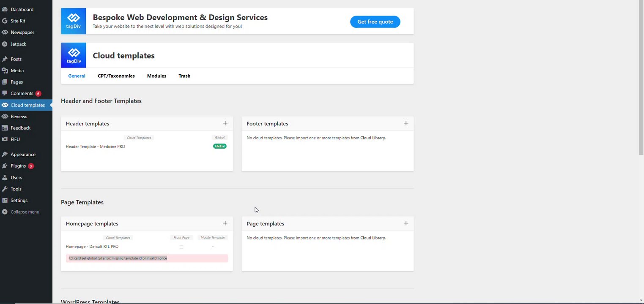Open Homepage - Default RTL PRO template
The image size is (644, 304).
click(92, 247)
